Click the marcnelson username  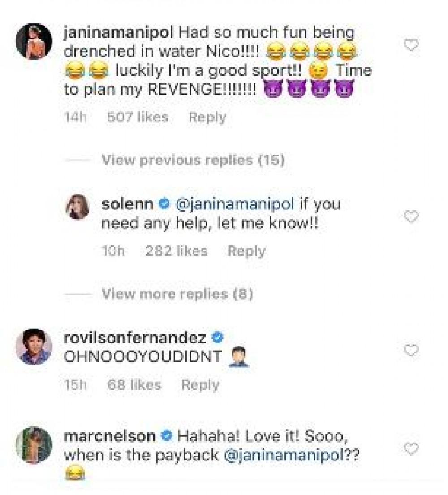pyautogui.click(x=110, y=436)
